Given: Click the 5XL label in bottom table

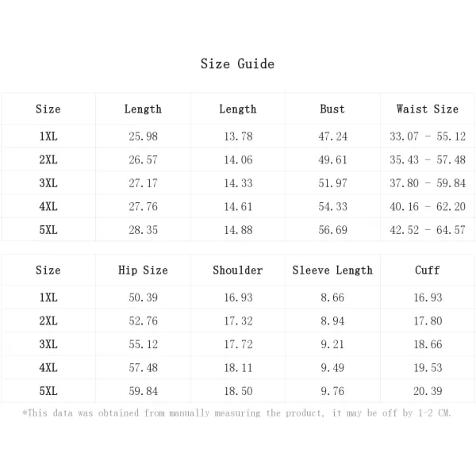Looking at the screenshot, I should click(x=48, y=391).
